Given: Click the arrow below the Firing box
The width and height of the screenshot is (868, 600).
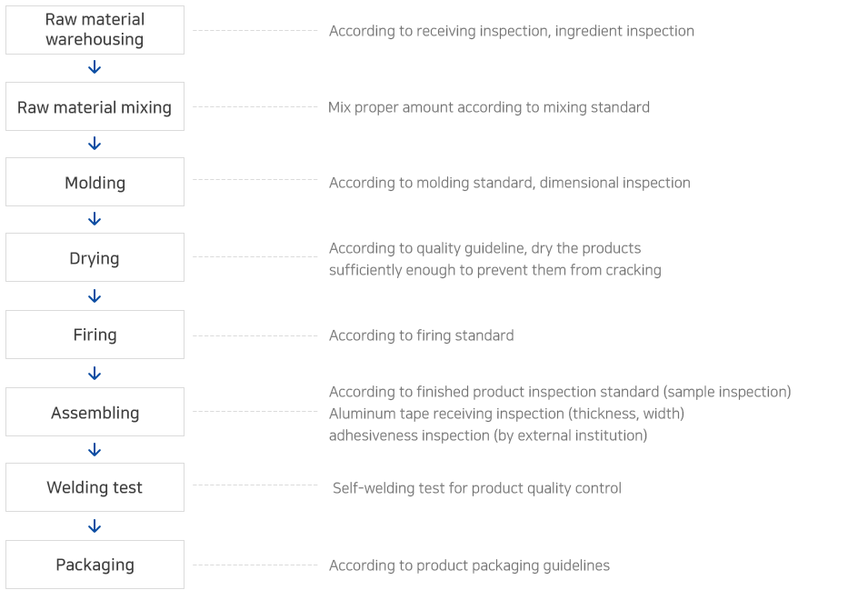Looking at the screenshot, I should coord(95,374).
